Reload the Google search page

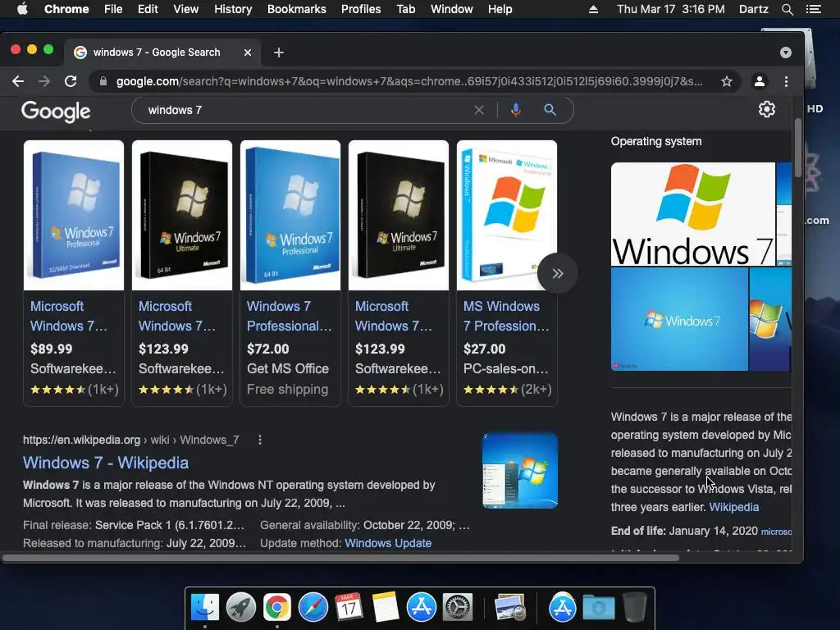71,81
